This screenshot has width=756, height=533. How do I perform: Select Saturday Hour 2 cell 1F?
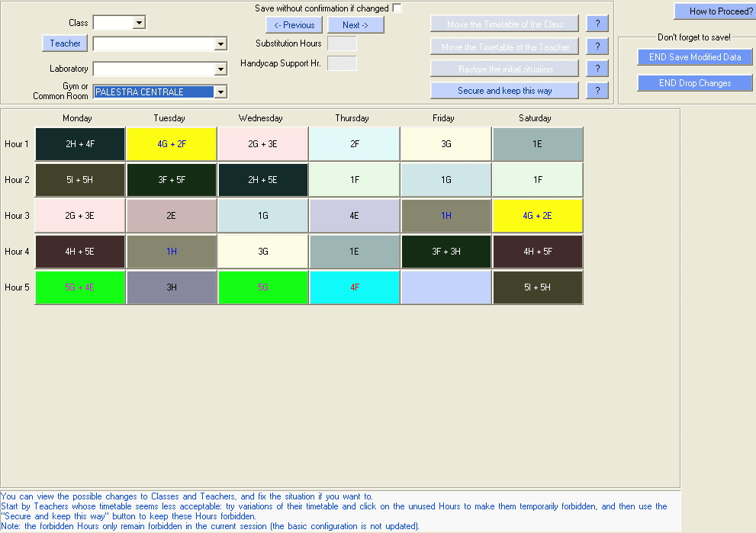(x=538, y=180)
